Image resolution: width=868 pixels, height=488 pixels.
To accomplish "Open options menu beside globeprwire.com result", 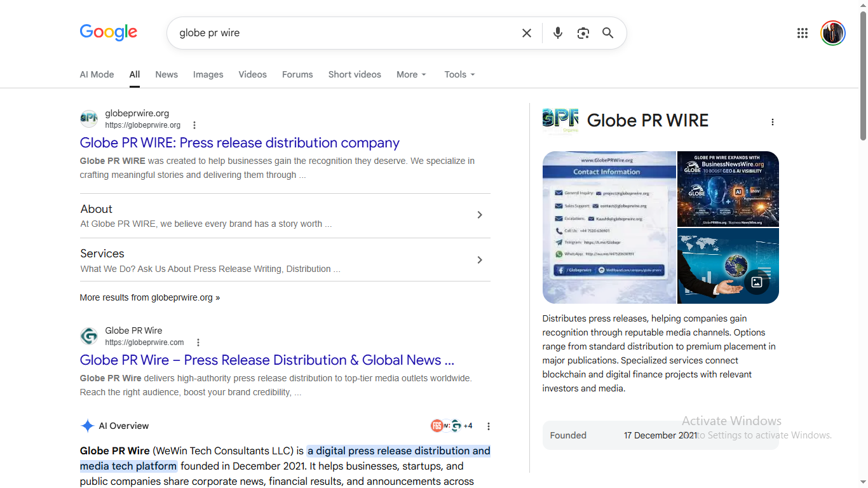I will point(198,342).
